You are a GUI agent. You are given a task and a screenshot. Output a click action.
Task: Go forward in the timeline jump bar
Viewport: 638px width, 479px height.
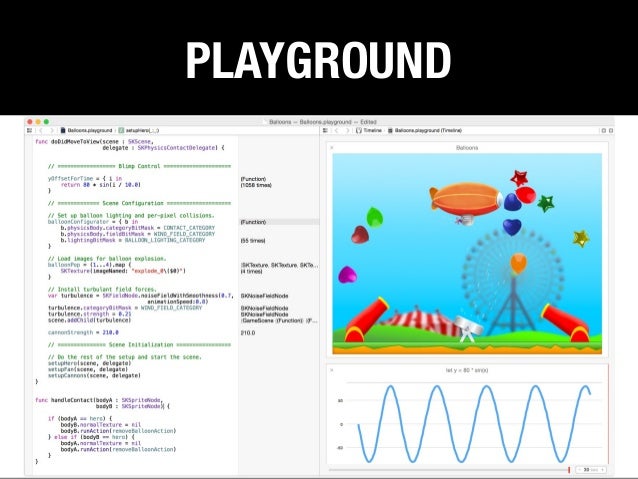coord(347,131)
